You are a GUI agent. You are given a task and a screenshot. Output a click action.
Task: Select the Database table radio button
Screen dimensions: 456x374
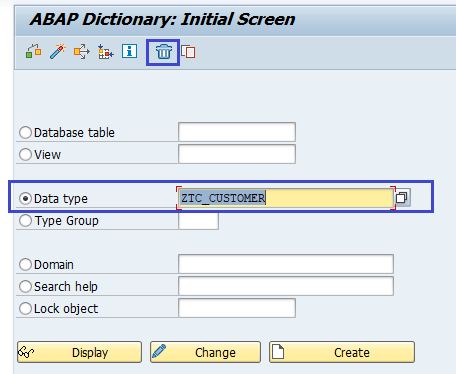(x=25, y=132)
